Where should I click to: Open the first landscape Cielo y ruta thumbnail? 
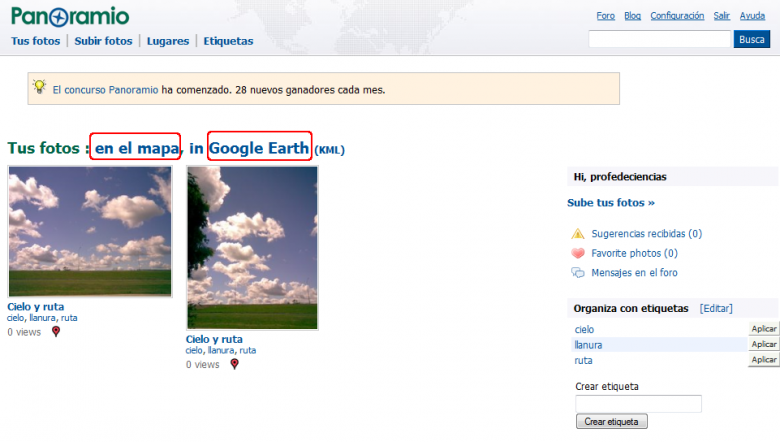(90, 231)
